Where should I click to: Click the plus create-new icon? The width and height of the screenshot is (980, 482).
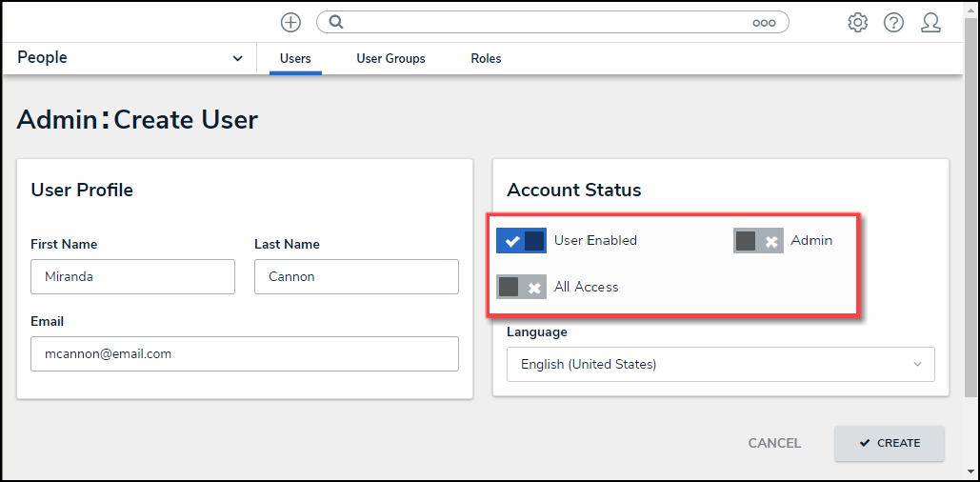coord(290,22)
